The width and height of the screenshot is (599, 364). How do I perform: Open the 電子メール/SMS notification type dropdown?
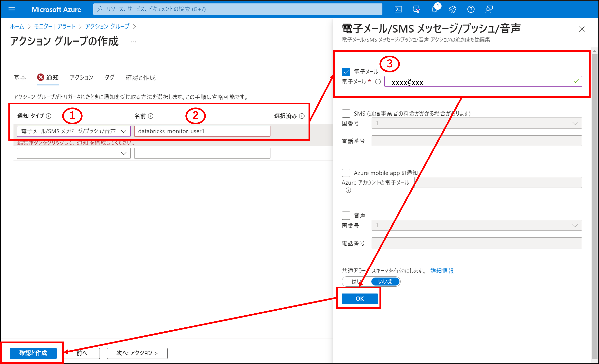pyautogui.click(x=74, y=131)
